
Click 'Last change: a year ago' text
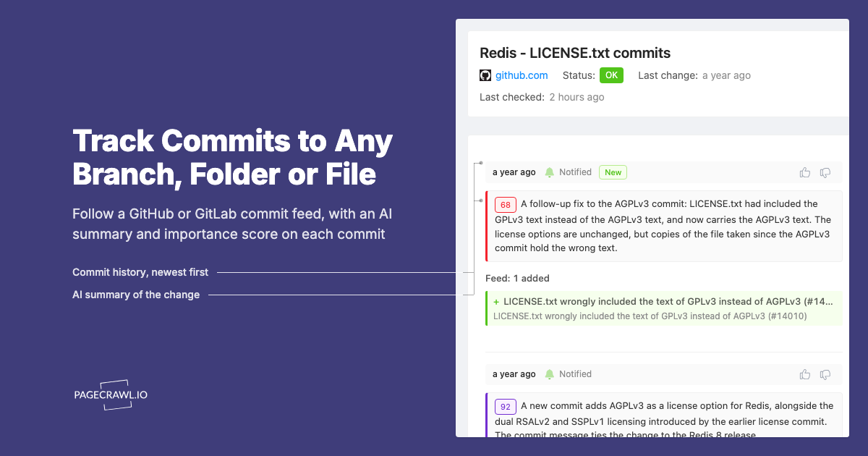694,75
